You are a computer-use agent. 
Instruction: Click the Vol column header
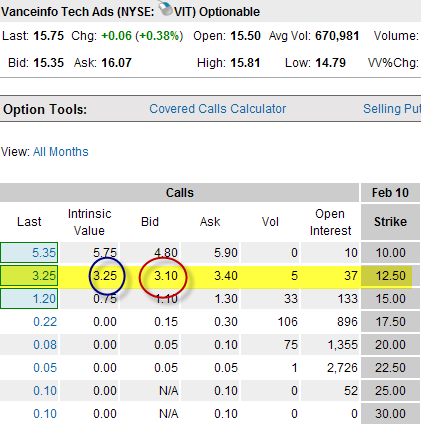click(270, 222)
